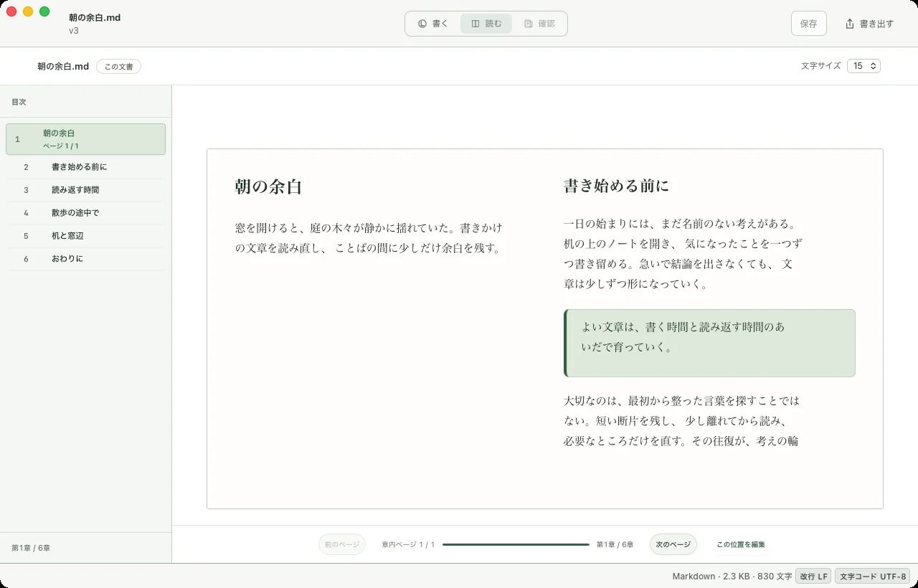Viewport: 918px width, 588px height.
Task: Click the 次のページ button
Action: point(673,544)
